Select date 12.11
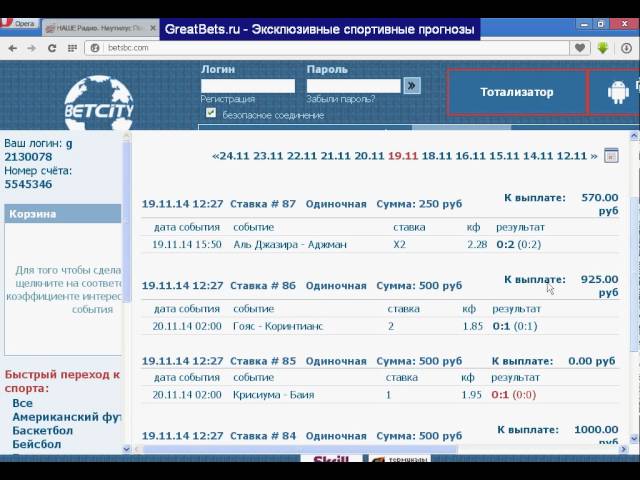The image size is (640, 480). 571,156
